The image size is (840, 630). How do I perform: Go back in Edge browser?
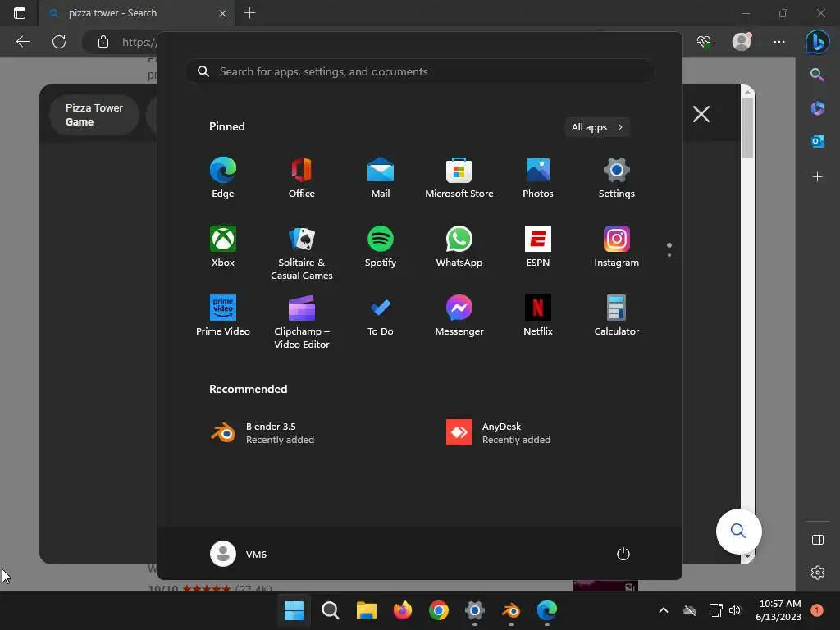[23, 42]
